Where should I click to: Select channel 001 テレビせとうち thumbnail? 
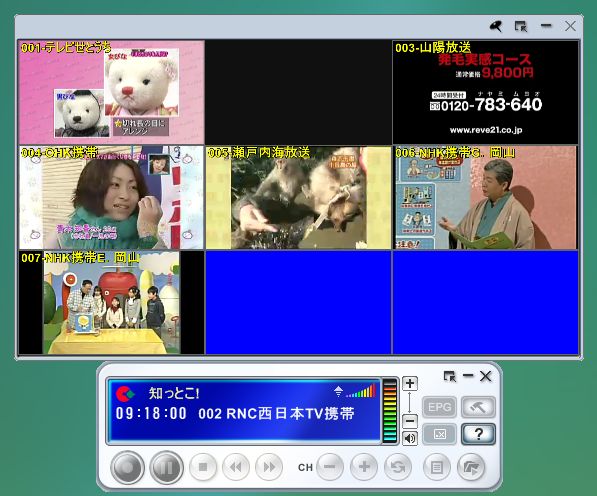(111, 92)
